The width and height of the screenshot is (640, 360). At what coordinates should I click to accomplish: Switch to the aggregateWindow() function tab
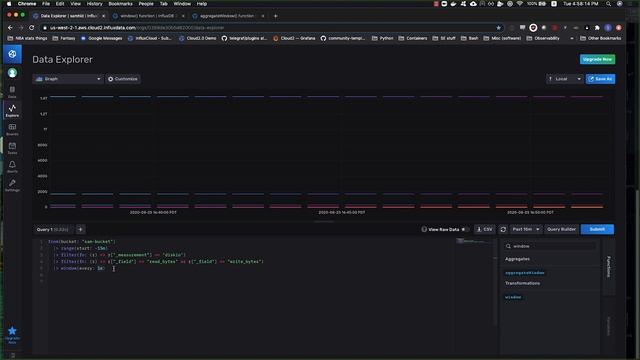(x=227, y=16)
